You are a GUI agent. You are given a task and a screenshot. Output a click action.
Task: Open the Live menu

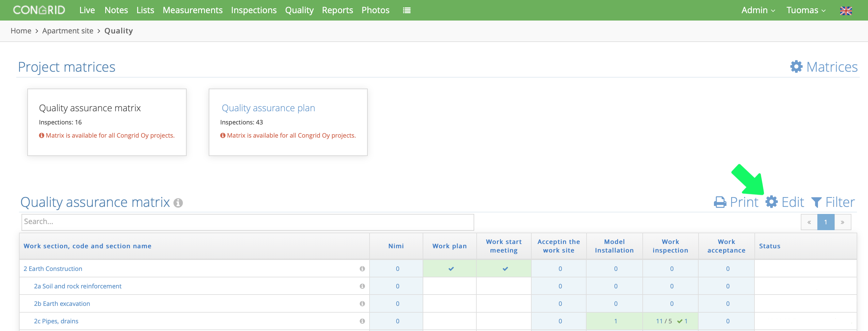pyautogui.click(x=87, y=10)
